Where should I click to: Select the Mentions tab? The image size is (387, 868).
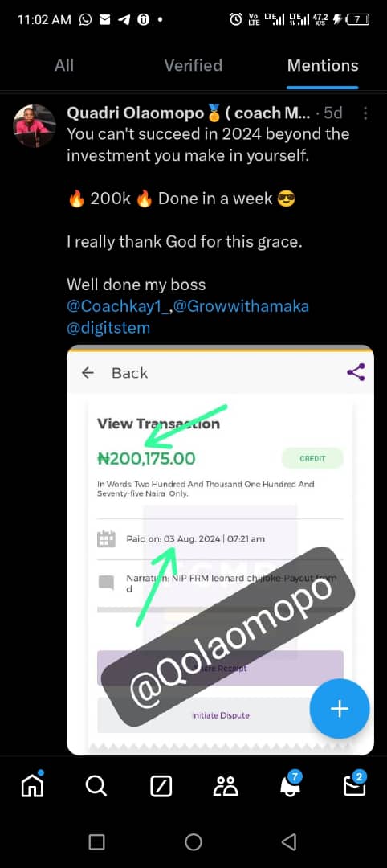click(x=323, y=65)
